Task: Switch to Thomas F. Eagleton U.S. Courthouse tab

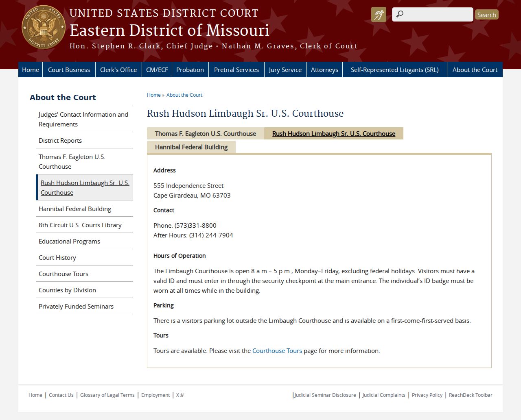Action: [206, 133]
